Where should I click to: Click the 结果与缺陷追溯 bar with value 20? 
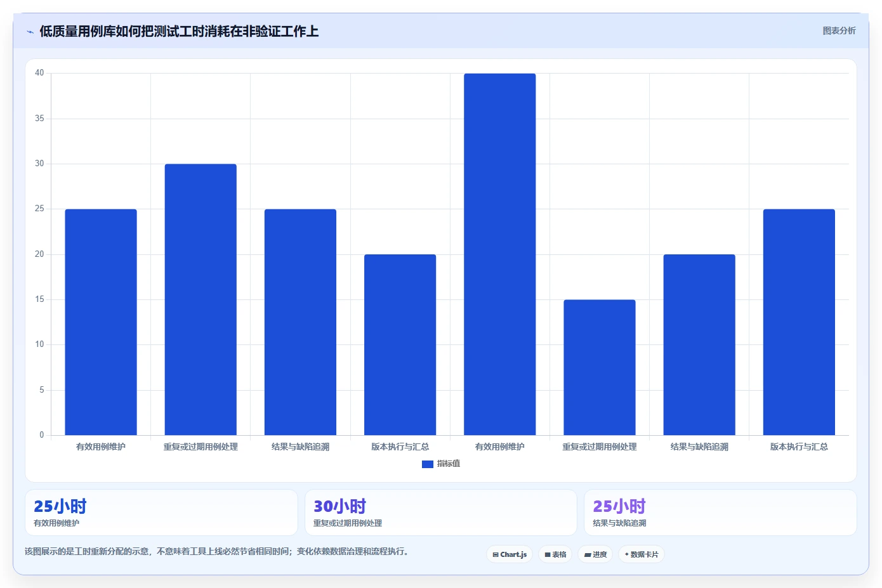[699, 344]
